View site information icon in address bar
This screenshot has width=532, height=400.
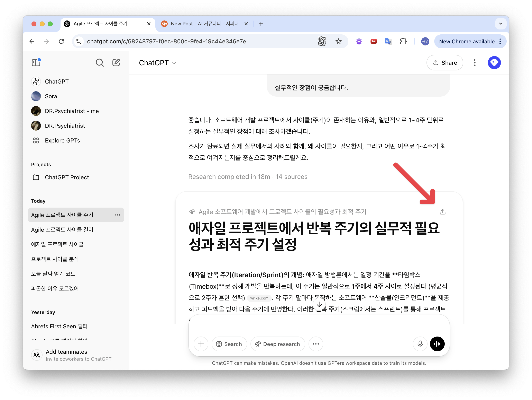(x=79, y=41)
